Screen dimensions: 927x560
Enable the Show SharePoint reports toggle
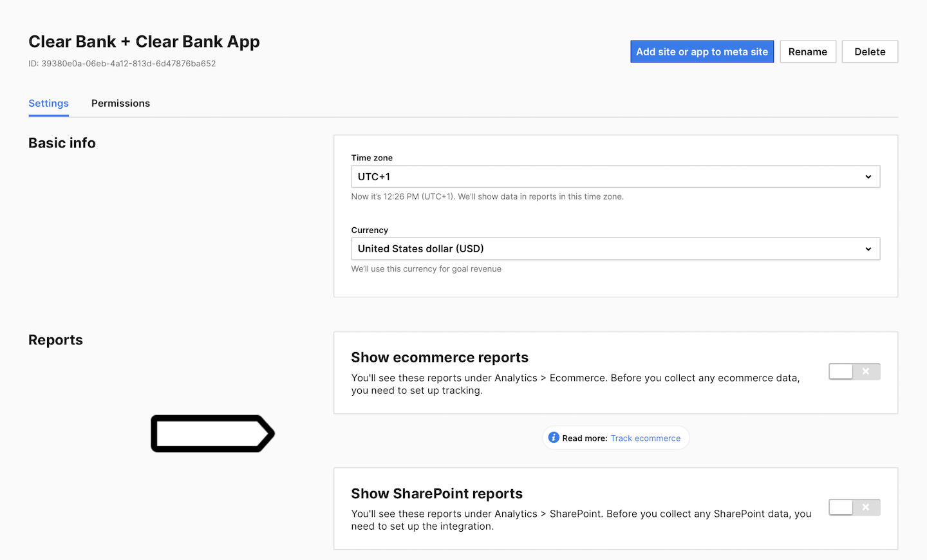tap(854, 507)
